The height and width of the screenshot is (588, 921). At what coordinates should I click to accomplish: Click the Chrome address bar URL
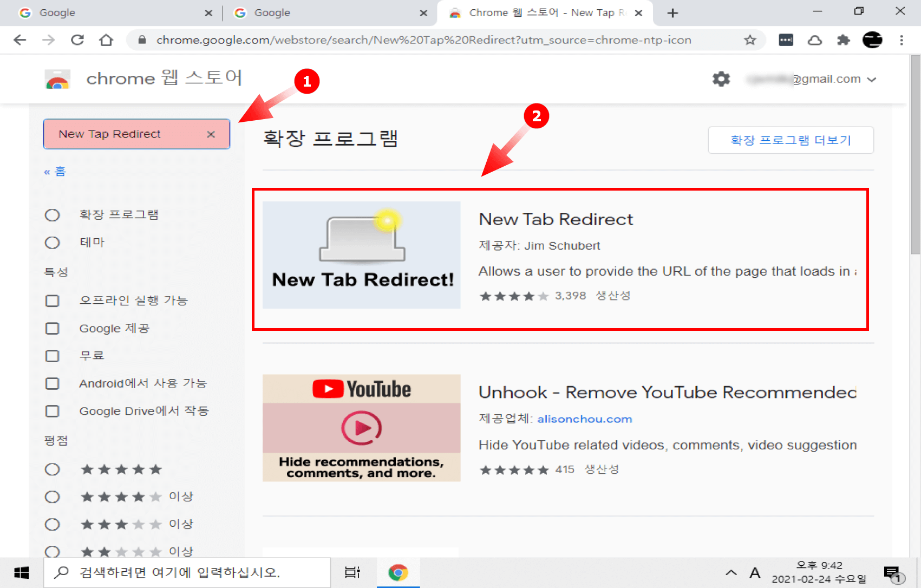(x=423, y=40)
